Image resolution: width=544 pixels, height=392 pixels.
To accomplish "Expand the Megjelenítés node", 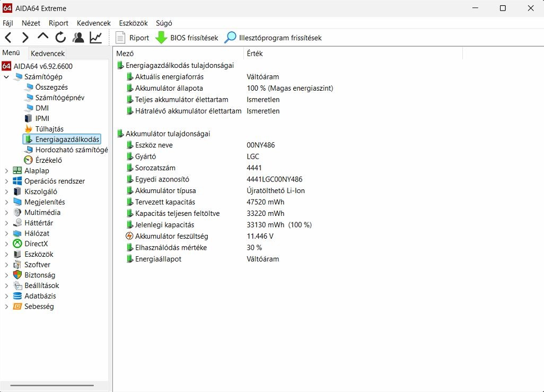I will (x=6, y=202).
